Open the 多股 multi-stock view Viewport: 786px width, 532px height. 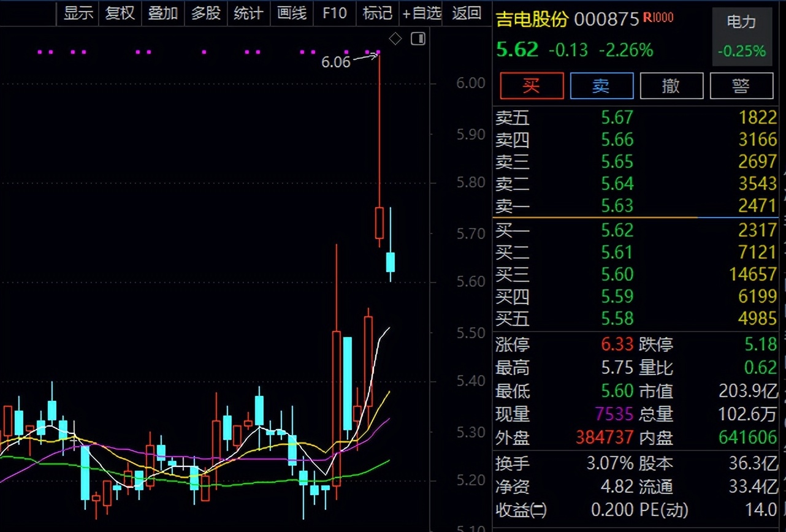pyautogui.click(x=206, y=13)
